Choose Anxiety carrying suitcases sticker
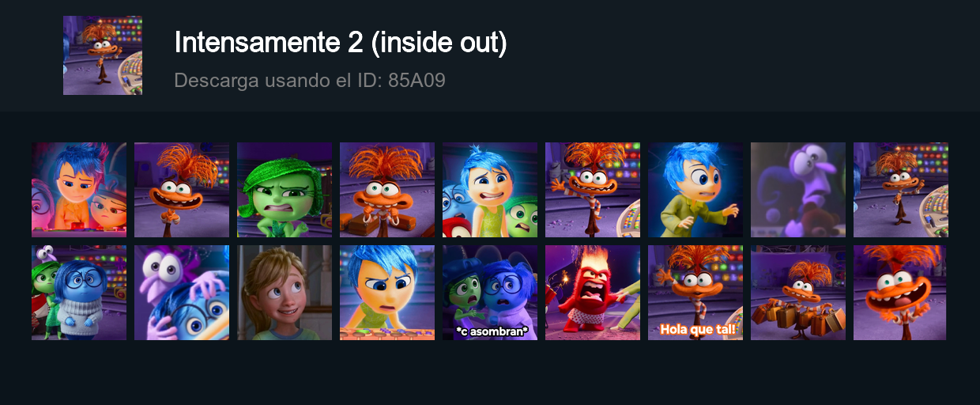Screen dimensions: 980x405 coord(798,293)
